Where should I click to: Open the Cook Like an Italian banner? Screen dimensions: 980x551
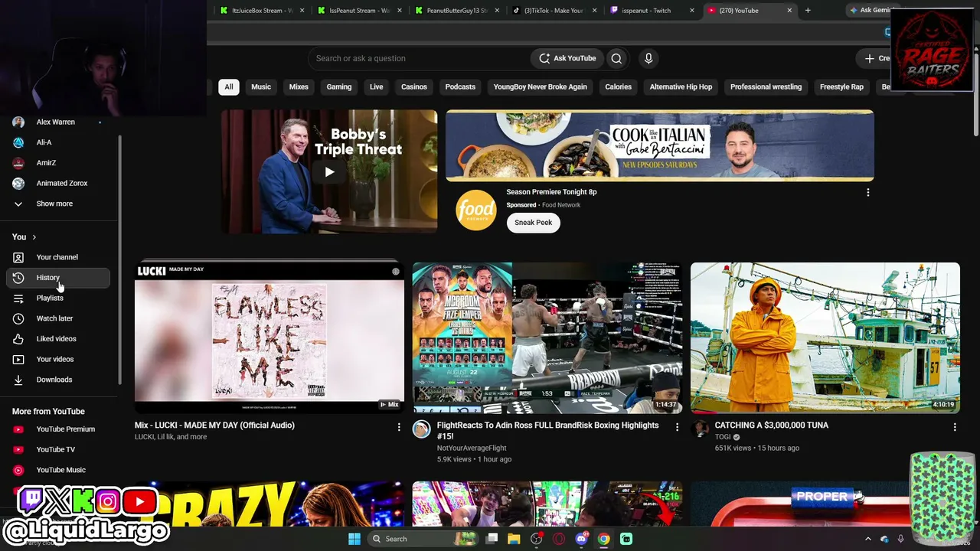coord(660,145)
